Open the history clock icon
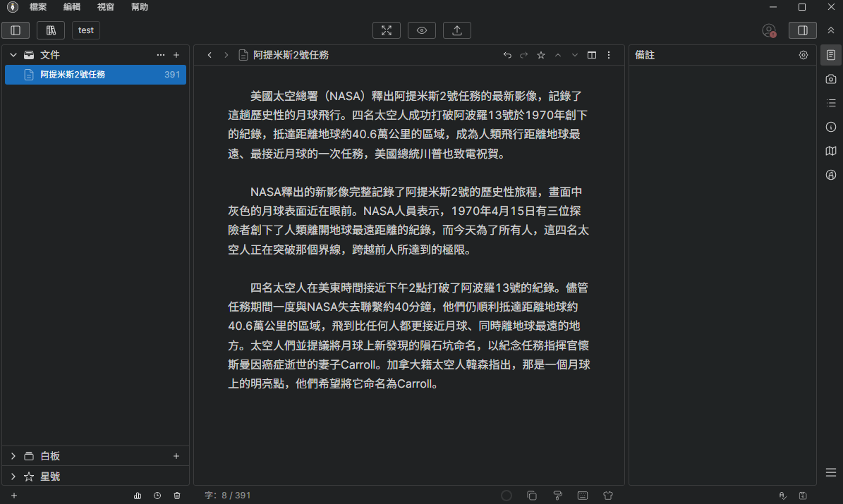This screenshot has height=504, width=843. coord(157,496)
